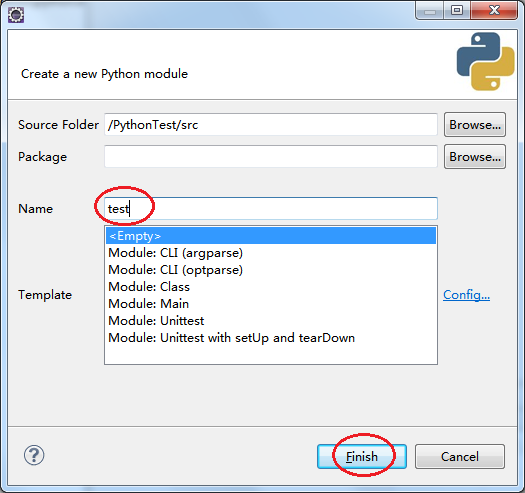This screenshot has height=493, width=525.
Task: Click Finish to create the module
Action: tap(362, 456)
